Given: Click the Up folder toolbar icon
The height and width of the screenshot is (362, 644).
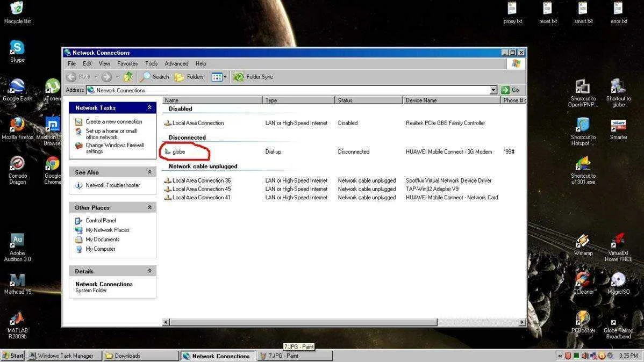Looking at the screenshot, I should pyautogui.click(x=128, y=76).
